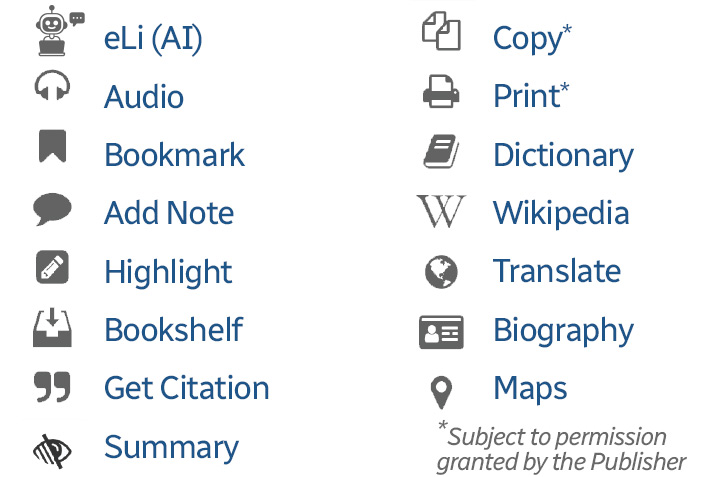Click the Maps location pin icon

pos(441,392)
